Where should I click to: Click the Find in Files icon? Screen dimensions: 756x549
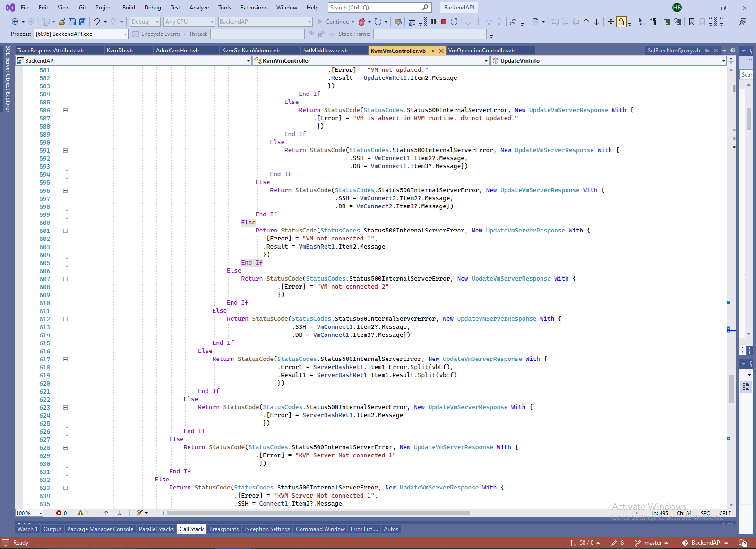(398, 22)
